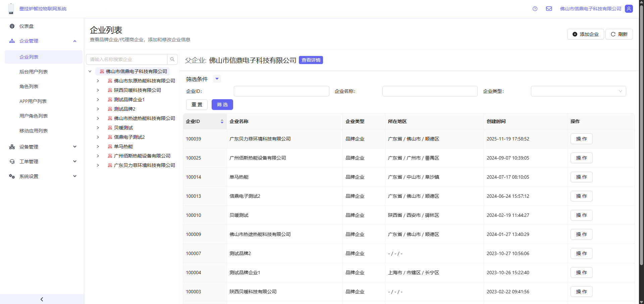The image size is (644, 304).
Task: Sort table by 企业ID column arrows
Action: click(x=222, y=121)
